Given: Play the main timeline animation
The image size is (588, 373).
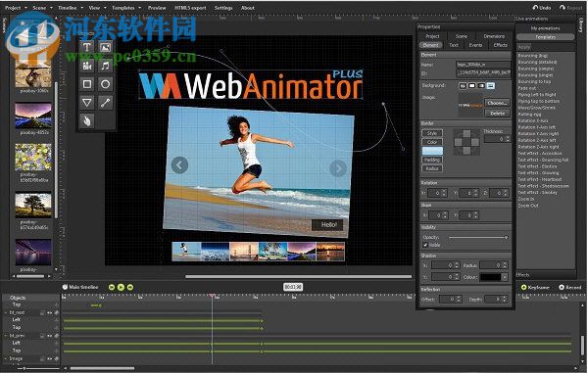Looking at the screenshot, I should click(121, 287).
